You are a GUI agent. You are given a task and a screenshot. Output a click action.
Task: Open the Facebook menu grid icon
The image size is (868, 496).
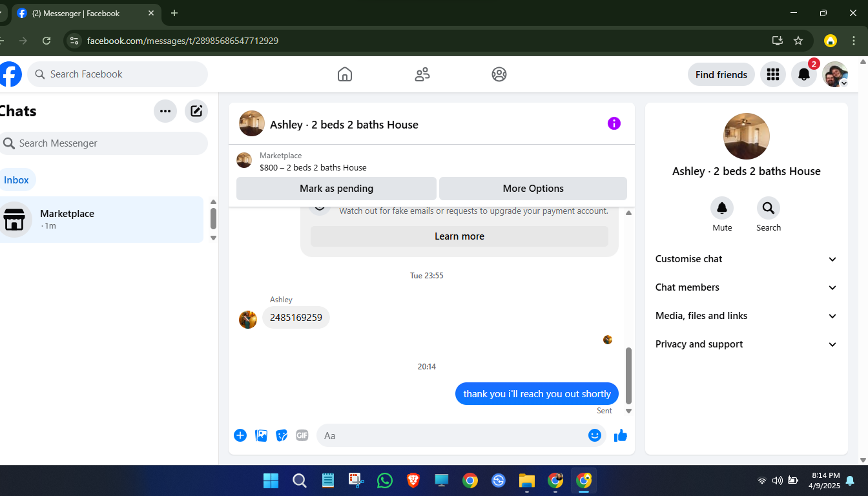[x=773, y=74]
